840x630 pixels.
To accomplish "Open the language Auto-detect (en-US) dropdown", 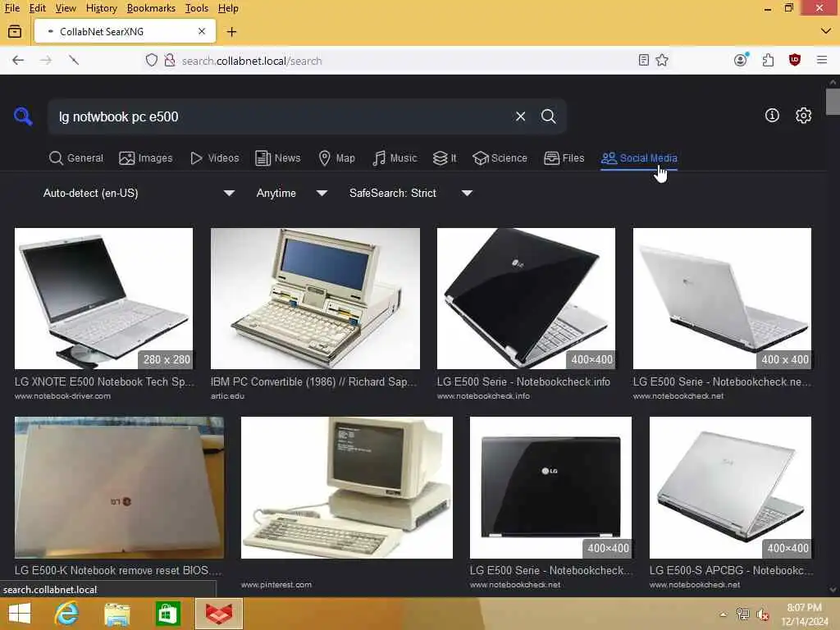I will [x=139, y=193].
